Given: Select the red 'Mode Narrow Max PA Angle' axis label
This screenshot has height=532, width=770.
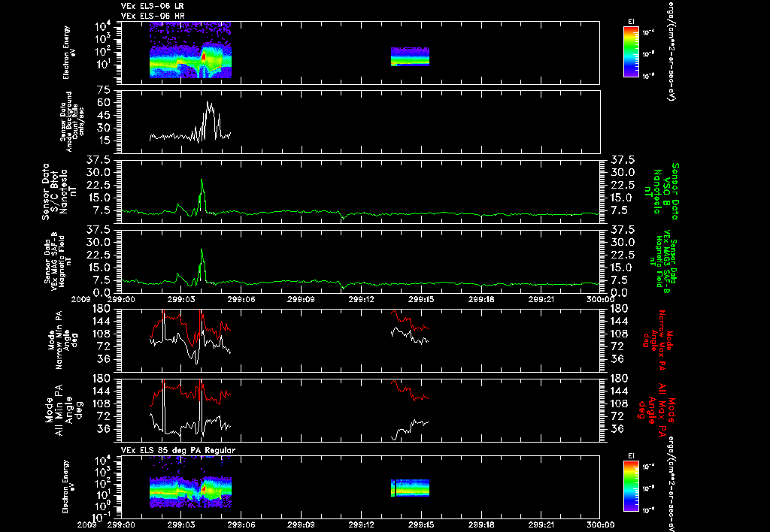Looking at the screenshot, I should click(x=658, y=339).
